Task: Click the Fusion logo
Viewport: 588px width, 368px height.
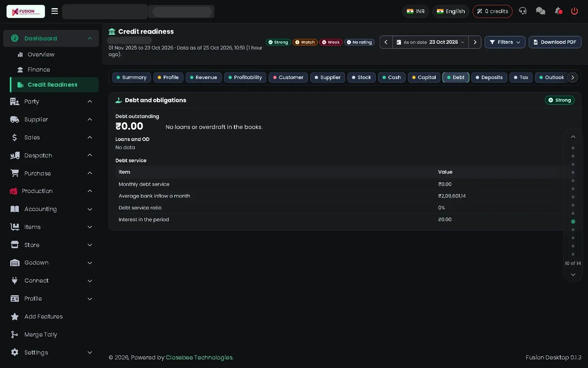Action: [x=26, y=11]
